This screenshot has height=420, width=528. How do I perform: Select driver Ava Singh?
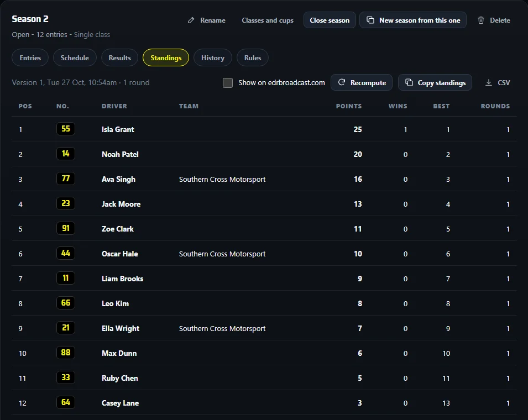[118, 180]
